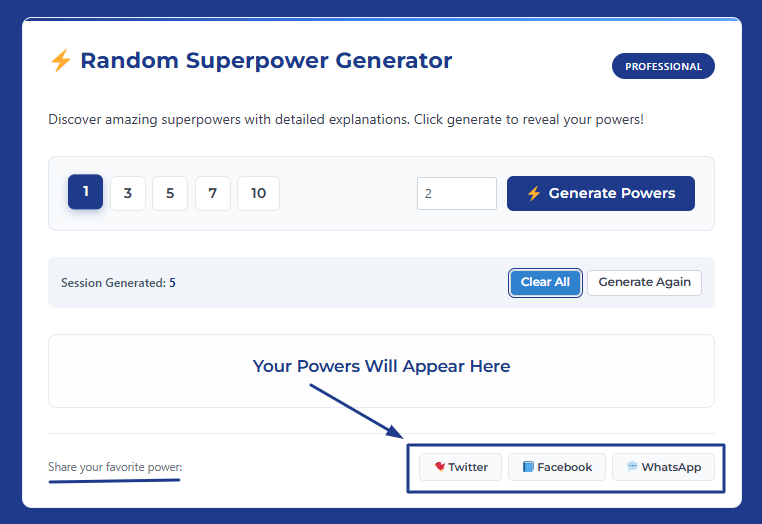Click the Share your favorite power text

[x=115, y=467]
